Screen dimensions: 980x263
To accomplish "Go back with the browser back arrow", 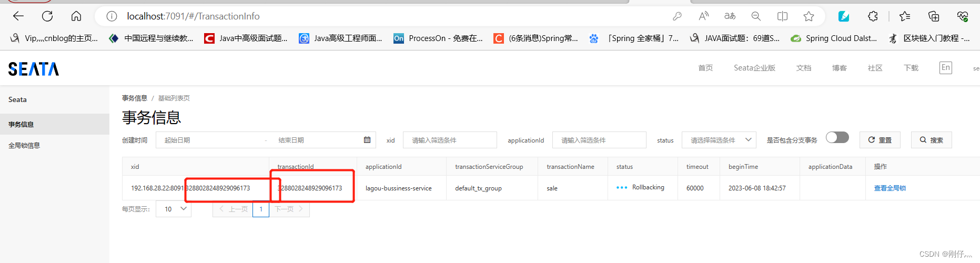I will [18, 16].
